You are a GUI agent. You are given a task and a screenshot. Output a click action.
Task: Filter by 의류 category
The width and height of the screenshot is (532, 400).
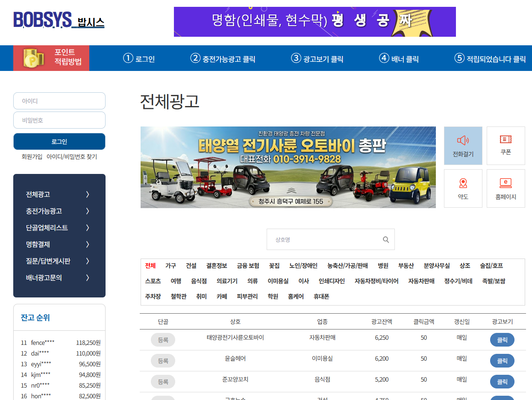tap(253, 281)
